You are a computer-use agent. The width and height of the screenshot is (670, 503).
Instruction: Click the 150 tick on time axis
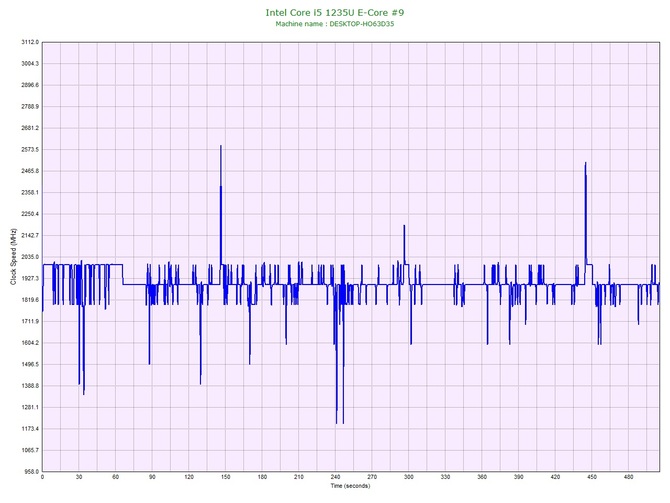pos(226,477)
